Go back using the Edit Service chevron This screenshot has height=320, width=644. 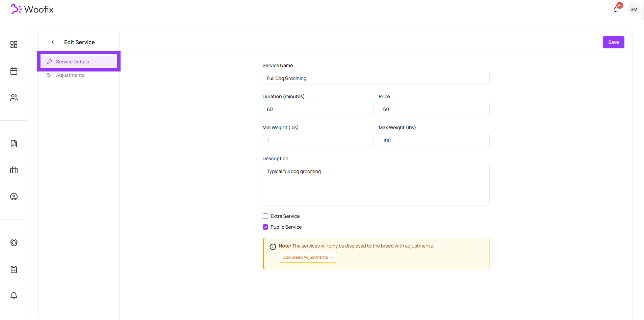pos(53,42)
